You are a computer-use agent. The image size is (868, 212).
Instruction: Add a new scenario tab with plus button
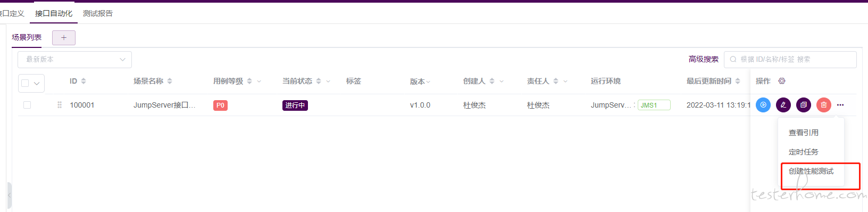[x=64, y=37]
